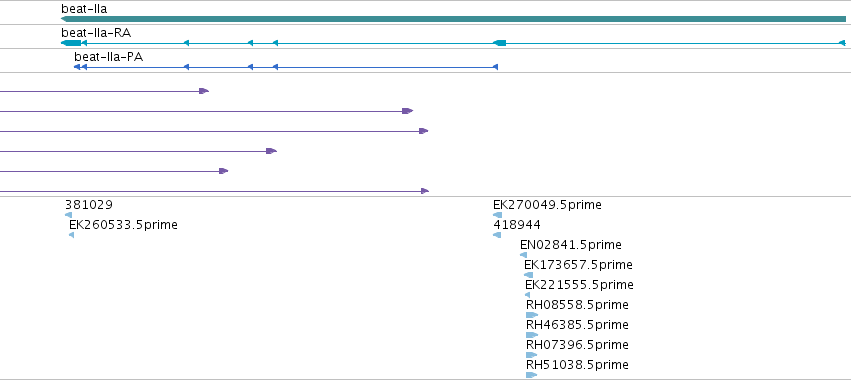Select the EK221555.5prime arrow marker
This screenshot has width=851, height=380.
[x=528, y=295]
